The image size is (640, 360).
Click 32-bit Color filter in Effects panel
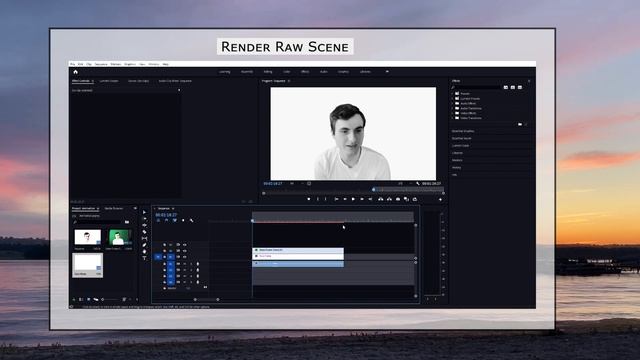click(513, 87)
